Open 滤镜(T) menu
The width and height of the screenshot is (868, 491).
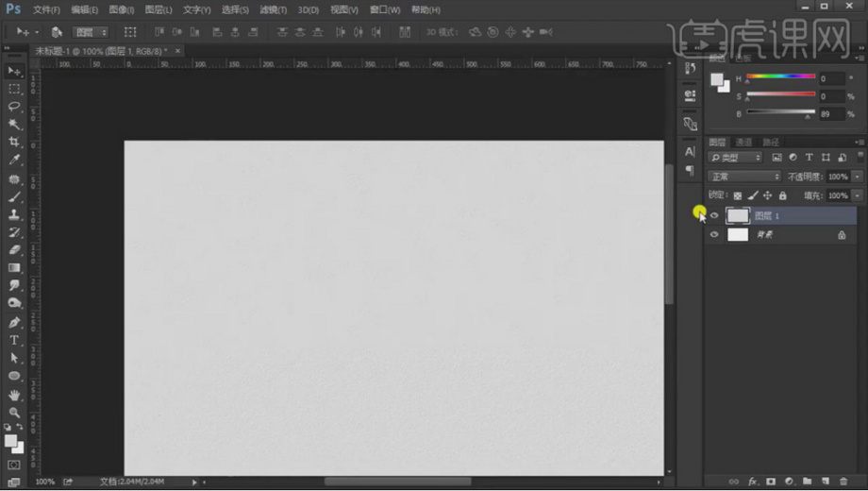(274, 10)
